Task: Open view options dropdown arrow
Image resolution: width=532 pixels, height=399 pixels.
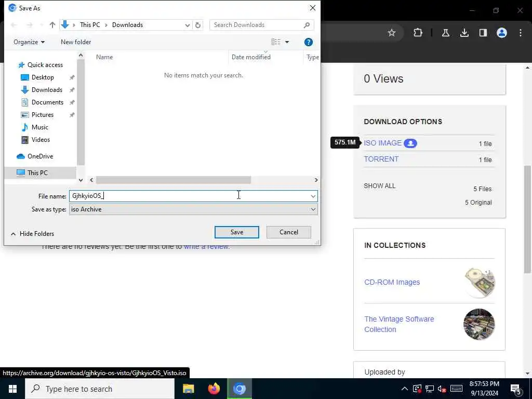Action: coord(287,42)
